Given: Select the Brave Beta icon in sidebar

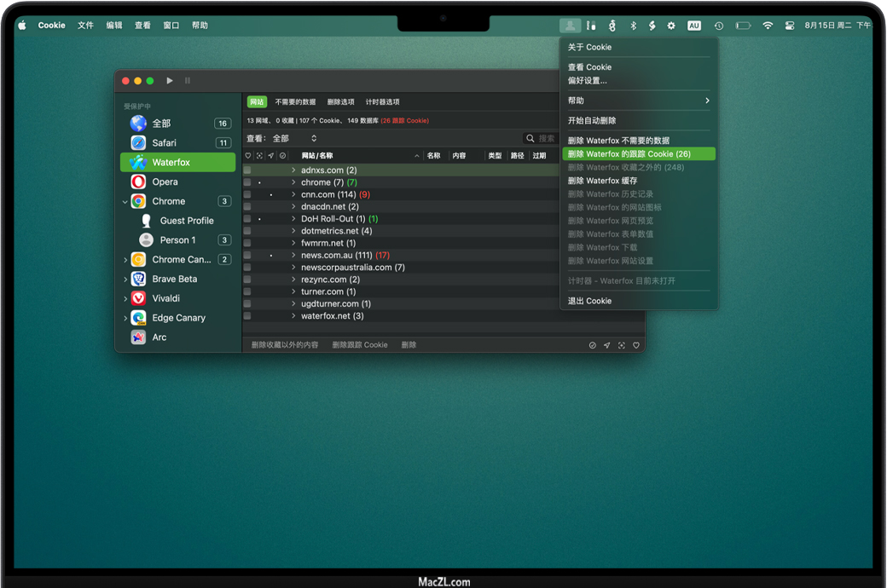Looking at the screenshot, I should coord(138,279).
